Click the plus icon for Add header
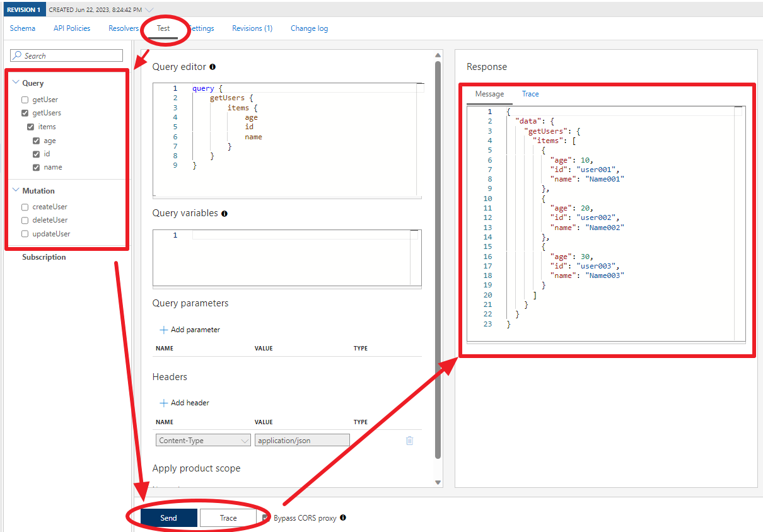Screen dimensions: 763x532 coord(163,403)
